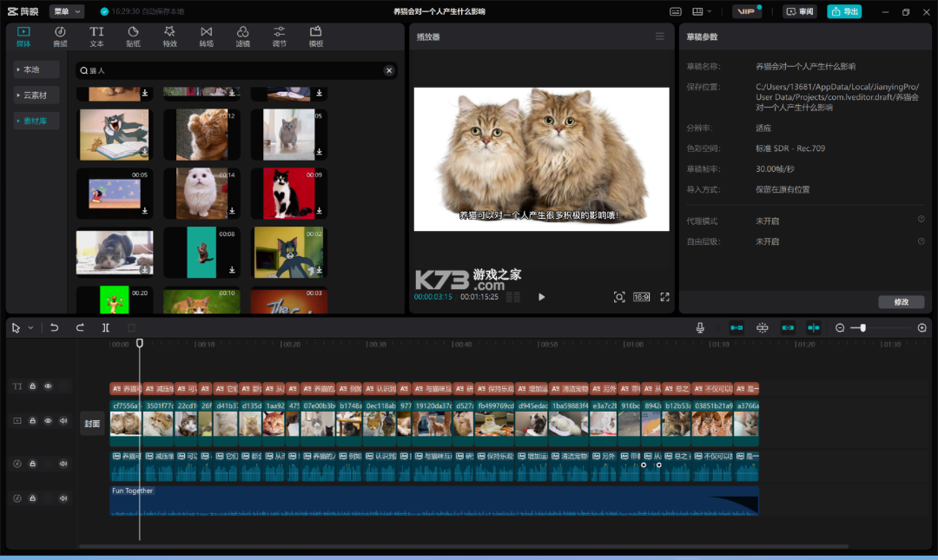
Task: Expand the 云素材 cloud materials section
Action: [36, 96]
